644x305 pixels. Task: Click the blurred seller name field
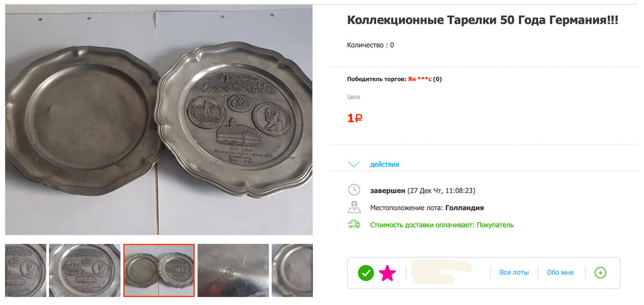[x=441, y=272]
